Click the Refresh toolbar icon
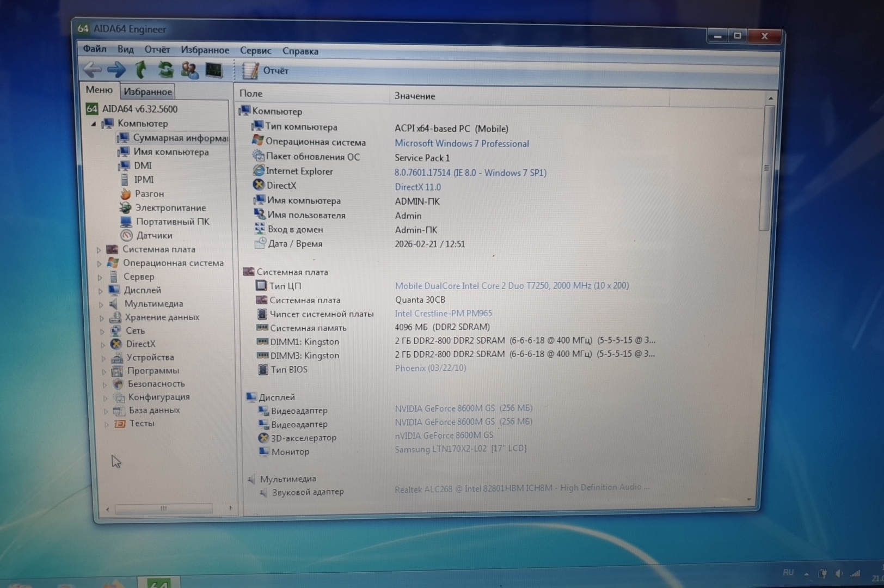Screen dimensions: 884x588 165,70
